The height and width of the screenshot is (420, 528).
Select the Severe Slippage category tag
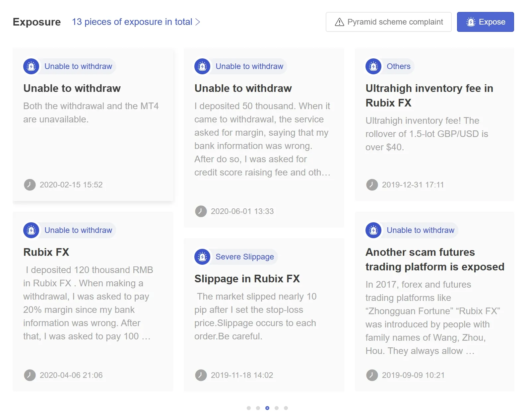click(x=245, y=257)
